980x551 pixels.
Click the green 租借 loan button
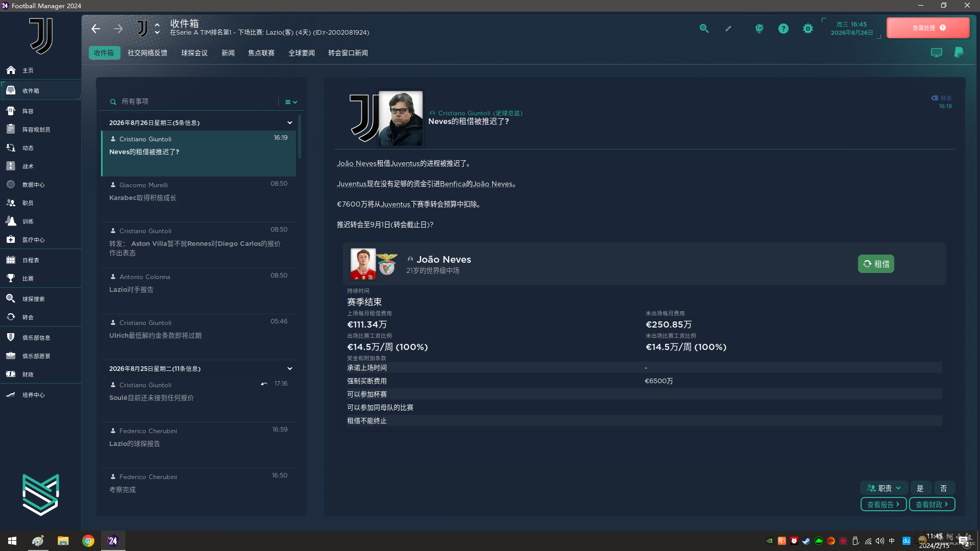pyautogui.click(x=876, y=264)
